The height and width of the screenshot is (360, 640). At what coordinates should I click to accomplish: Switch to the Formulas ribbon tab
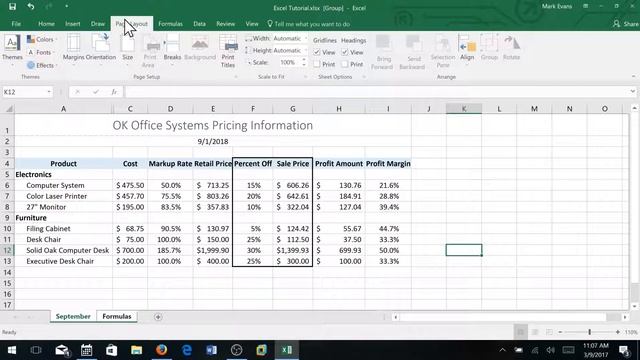pyautogui.click(x=170, y=24)
